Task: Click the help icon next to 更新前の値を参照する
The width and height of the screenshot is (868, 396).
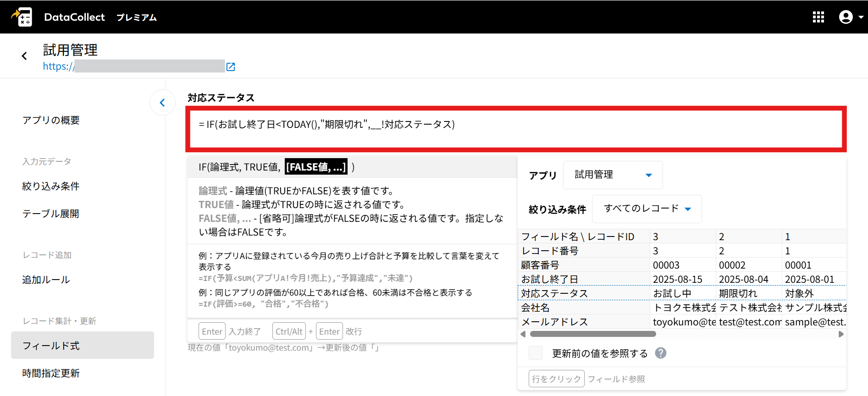Action: tap(660, 353)
